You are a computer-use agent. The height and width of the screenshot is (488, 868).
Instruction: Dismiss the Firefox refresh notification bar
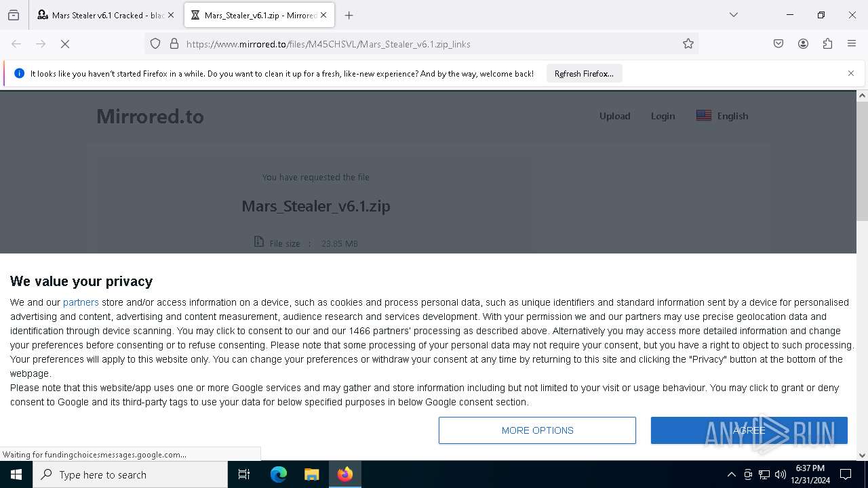point(851,73)
